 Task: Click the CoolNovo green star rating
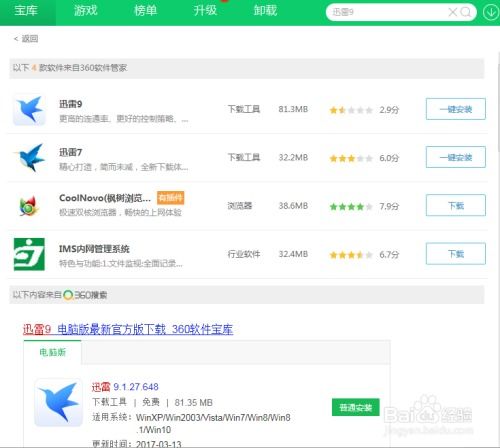pos(351,206)
